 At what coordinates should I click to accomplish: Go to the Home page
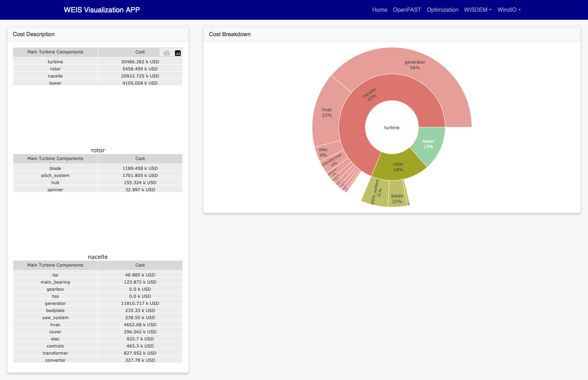(x=380, y=10)
